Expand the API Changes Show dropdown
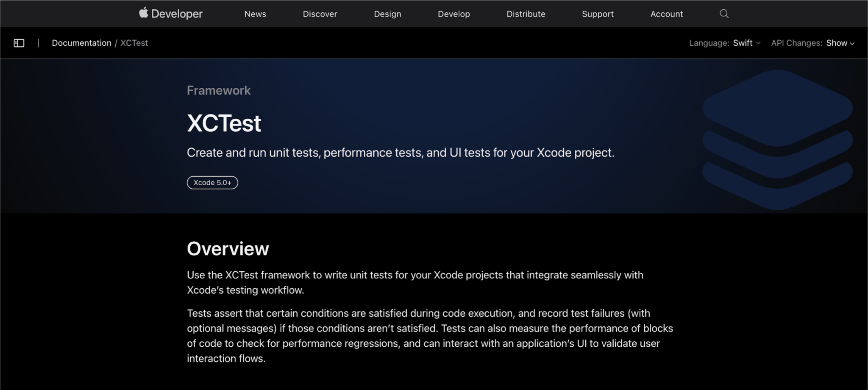The height and width of the screenshot is (390, 868). pyautogui.click(x=837, y=43)
